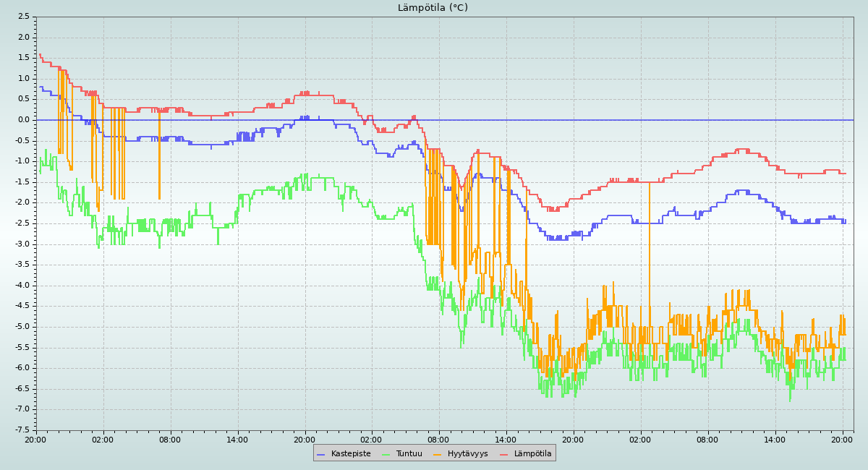
Task: Click the green Tuntuu legend line swatch
Action: (386, 454)
